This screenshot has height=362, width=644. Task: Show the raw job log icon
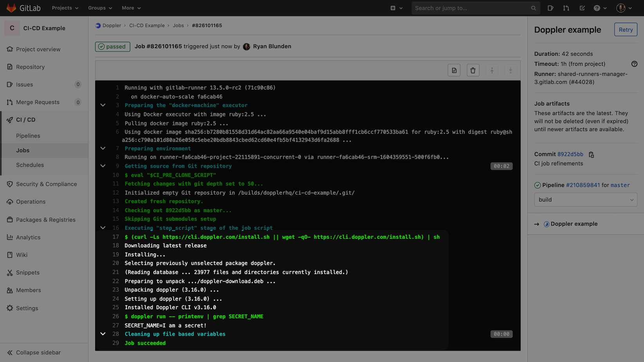coord(454,70)
